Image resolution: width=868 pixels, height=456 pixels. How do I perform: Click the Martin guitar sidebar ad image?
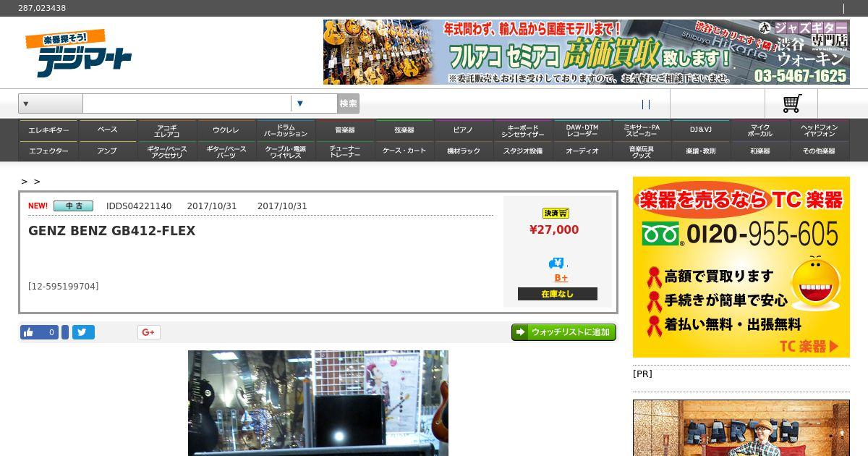tap(741, 428)
